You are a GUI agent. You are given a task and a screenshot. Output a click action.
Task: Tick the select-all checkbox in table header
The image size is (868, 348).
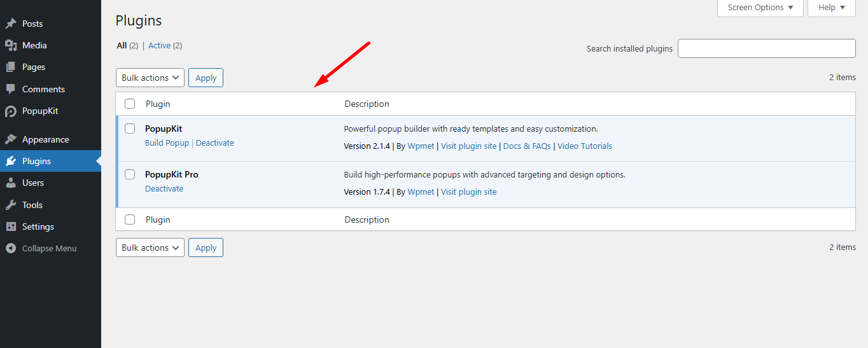pos(130,104)
